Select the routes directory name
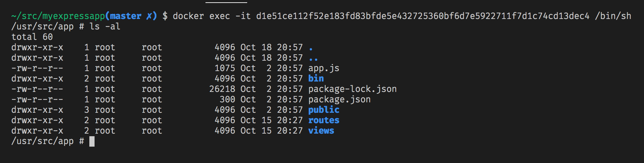This screenshot has width=644, height=163. (323, 121)
